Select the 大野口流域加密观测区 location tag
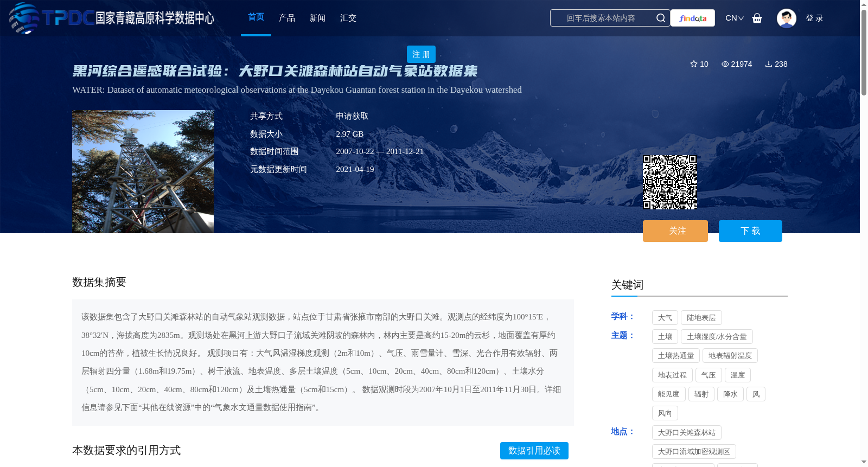 tap(694, 452)
